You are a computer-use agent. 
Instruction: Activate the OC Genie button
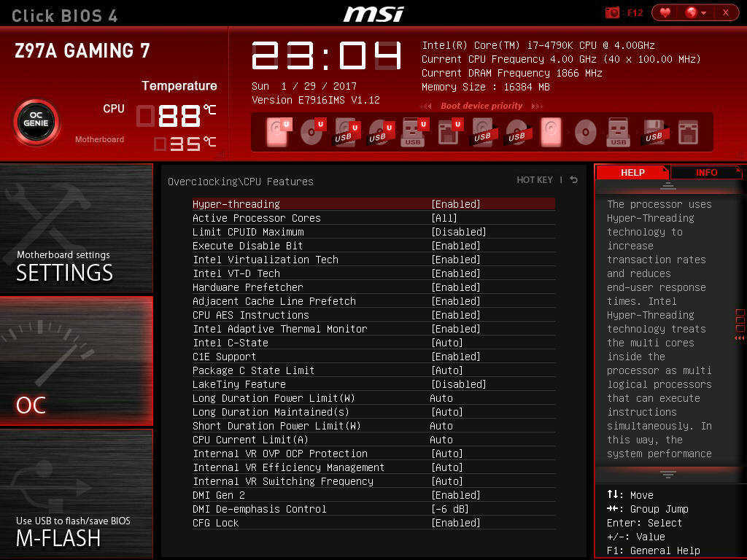[x=36, y=122]
